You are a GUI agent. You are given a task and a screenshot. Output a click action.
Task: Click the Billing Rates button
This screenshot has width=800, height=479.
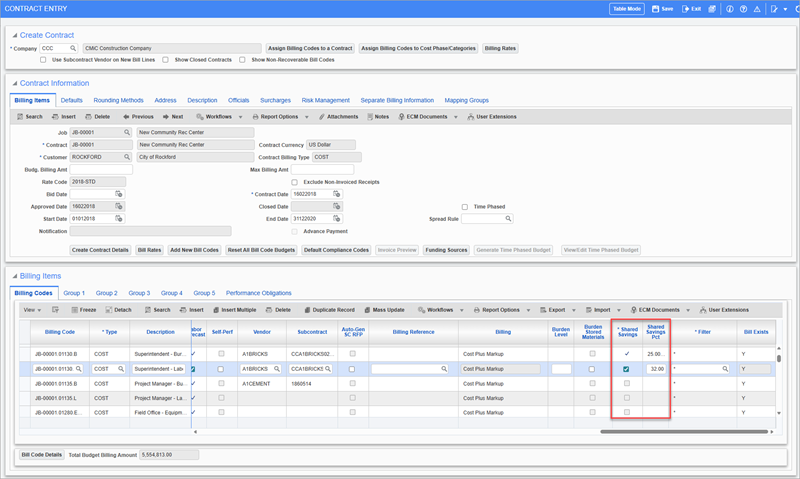click(500, 48)
